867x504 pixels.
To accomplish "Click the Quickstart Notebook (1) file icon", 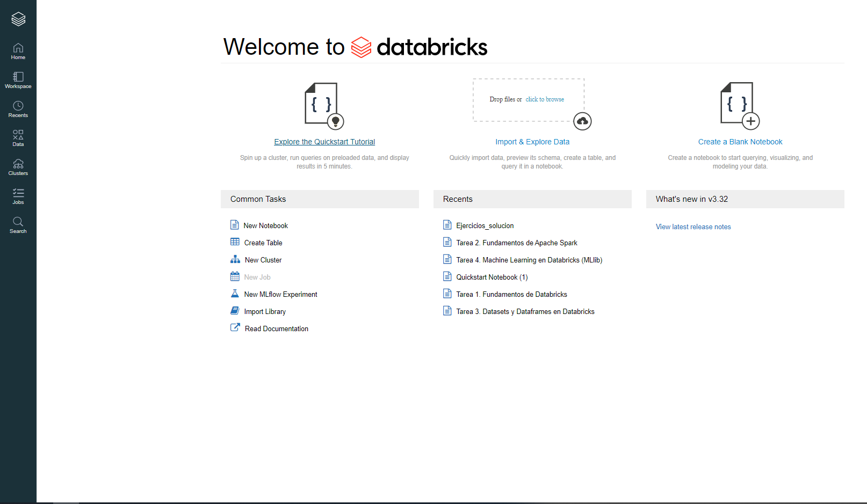I will coord(447,276).
